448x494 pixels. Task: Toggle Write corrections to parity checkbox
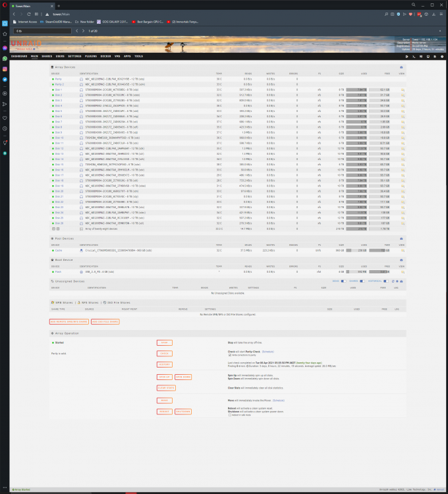coord(230,355)
